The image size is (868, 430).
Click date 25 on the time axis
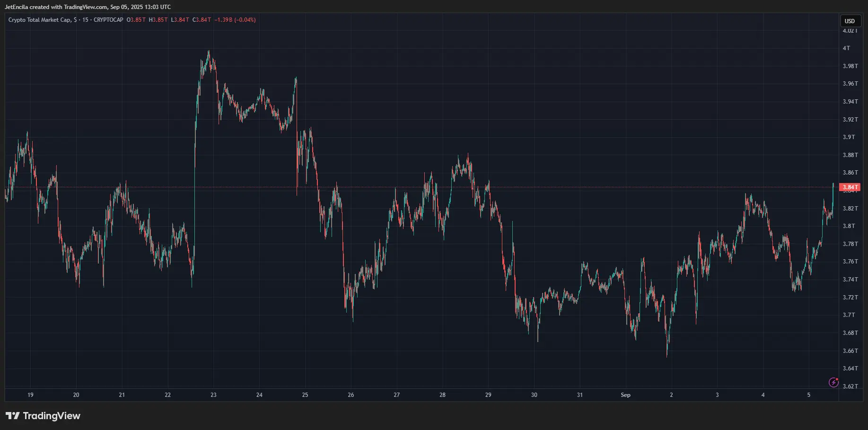click(305, 395)
